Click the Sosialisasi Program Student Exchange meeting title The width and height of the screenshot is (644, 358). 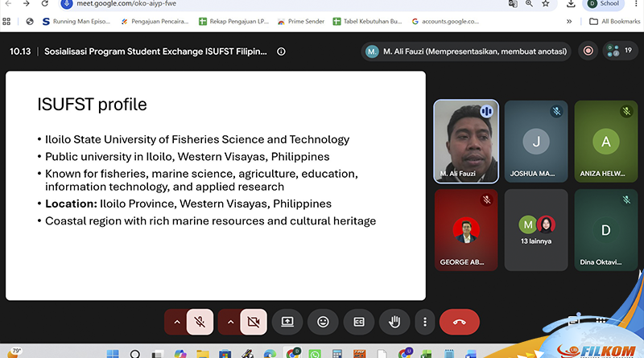[x=155, y=51]
